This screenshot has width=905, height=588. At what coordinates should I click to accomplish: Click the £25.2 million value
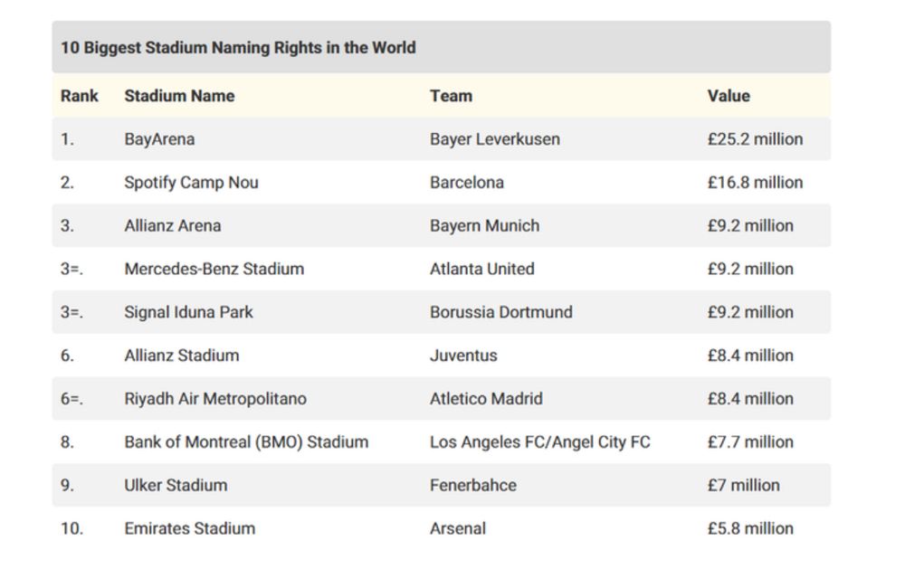(x=755, y=139)
